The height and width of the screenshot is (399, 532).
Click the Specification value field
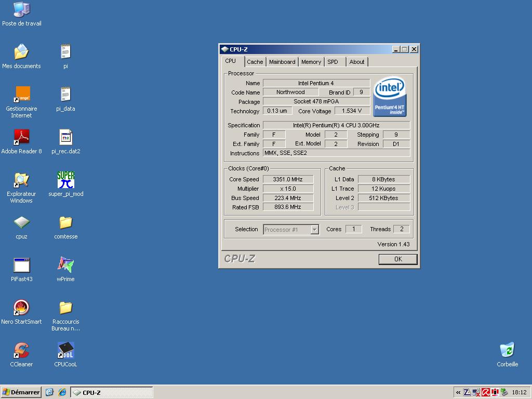[336, 125]
